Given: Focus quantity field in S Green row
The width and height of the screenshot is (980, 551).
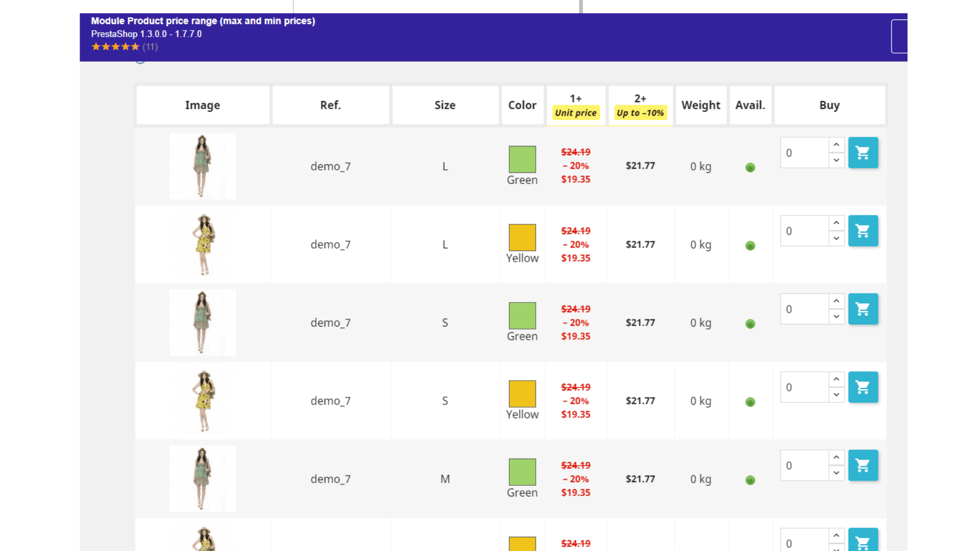Looking at the screenshot, I should coord(804,309).
